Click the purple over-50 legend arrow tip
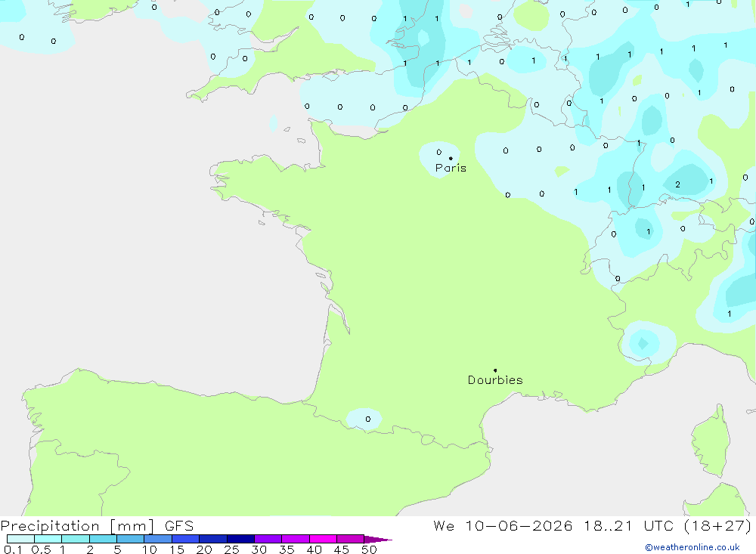The height and width of the screenshot is (554, 756). (x=379, y=540)
